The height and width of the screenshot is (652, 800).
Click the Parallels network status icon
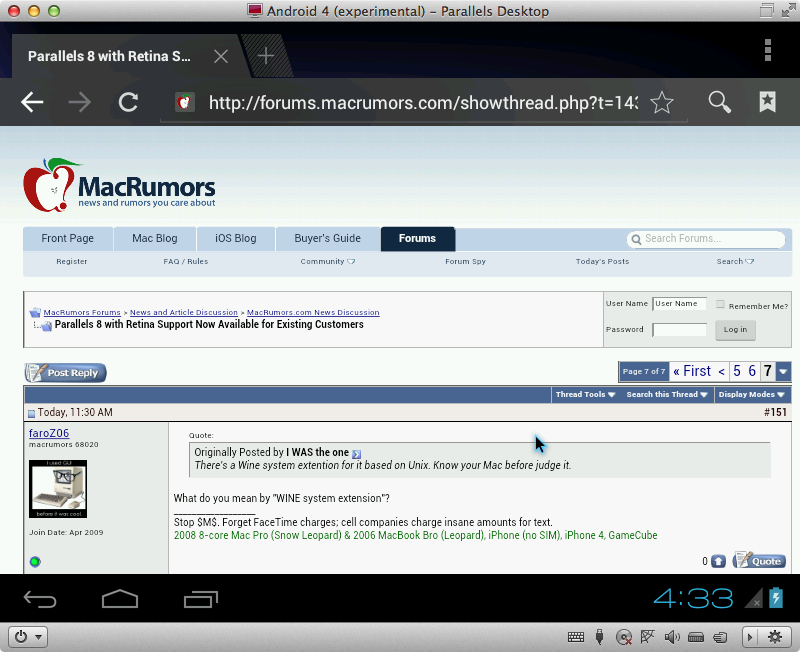tap(647, 637)
